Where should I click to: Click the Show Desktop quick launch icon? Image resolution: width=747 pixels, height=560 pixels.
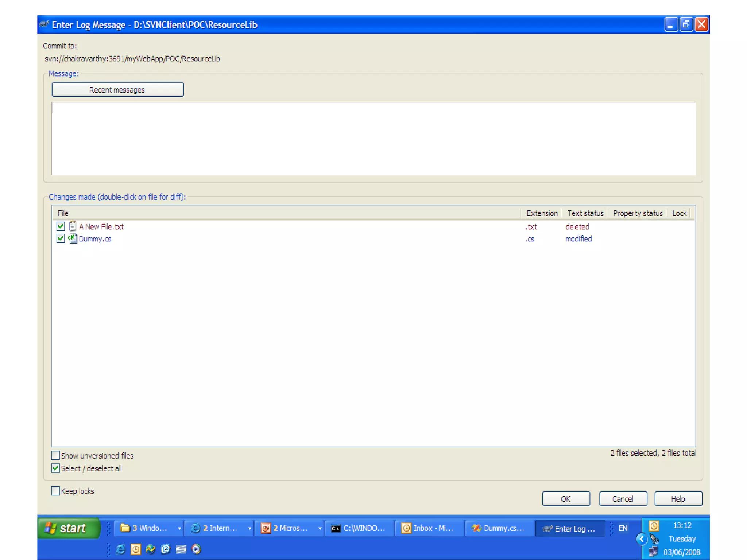[x=181, y=549]
